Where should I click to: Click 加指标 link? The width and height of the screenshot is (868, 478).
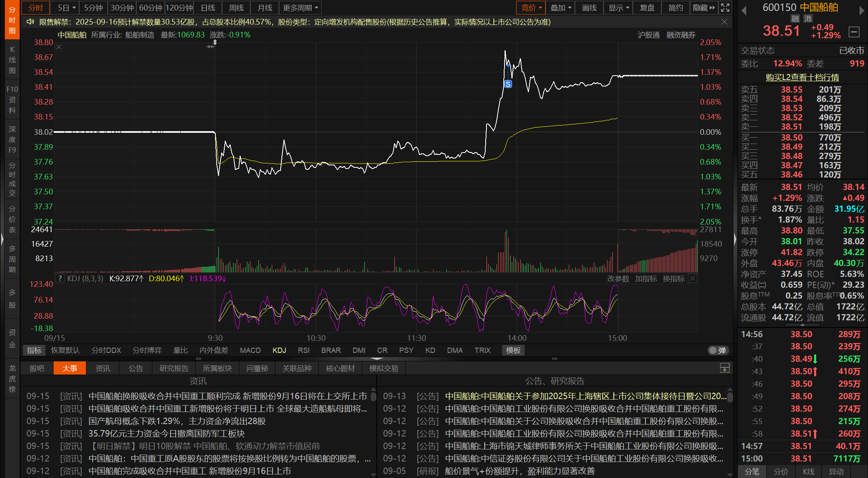(x=646, y=279)
